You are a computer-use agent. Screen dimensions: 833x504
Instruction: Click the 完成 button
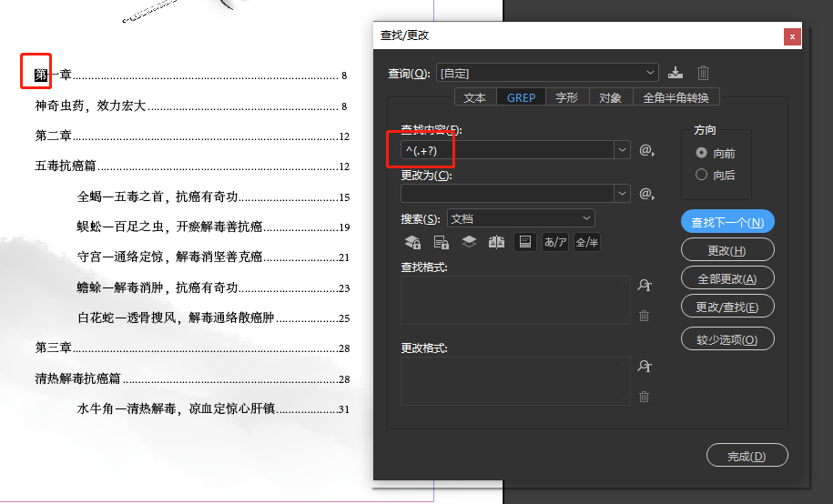747,456
